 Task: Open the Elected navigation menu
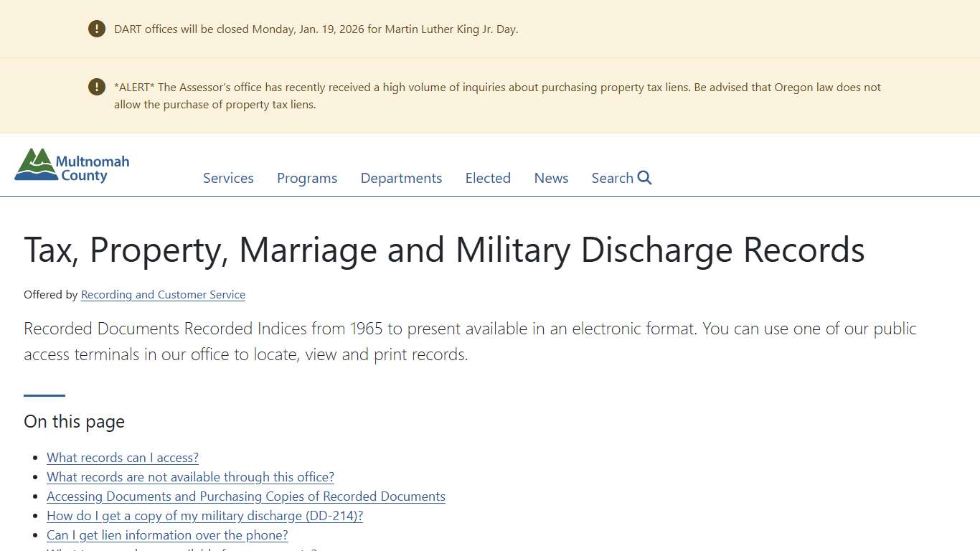coord(487,178)
